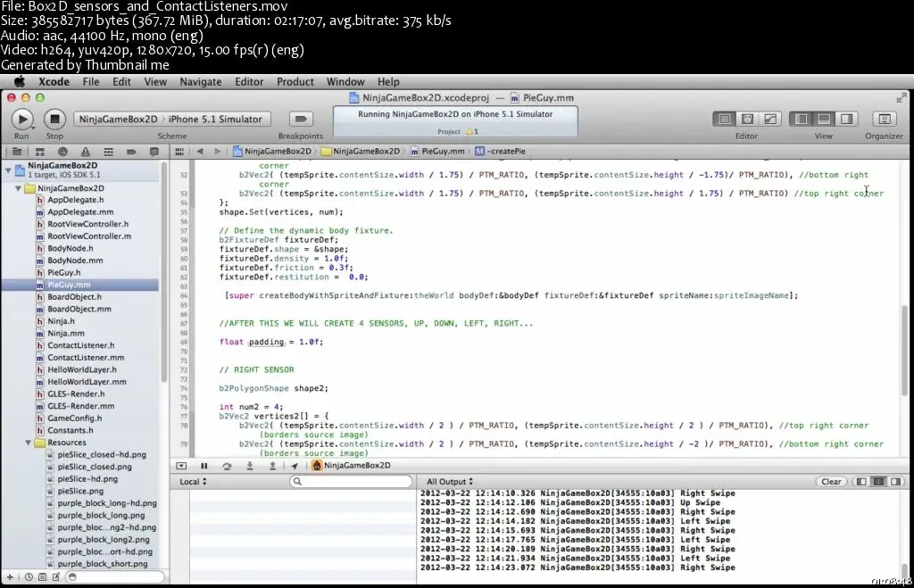The height and width of the screenshot is (588, 914).
Task: Filter navigator to recently edited files
Action: [29, 577]
